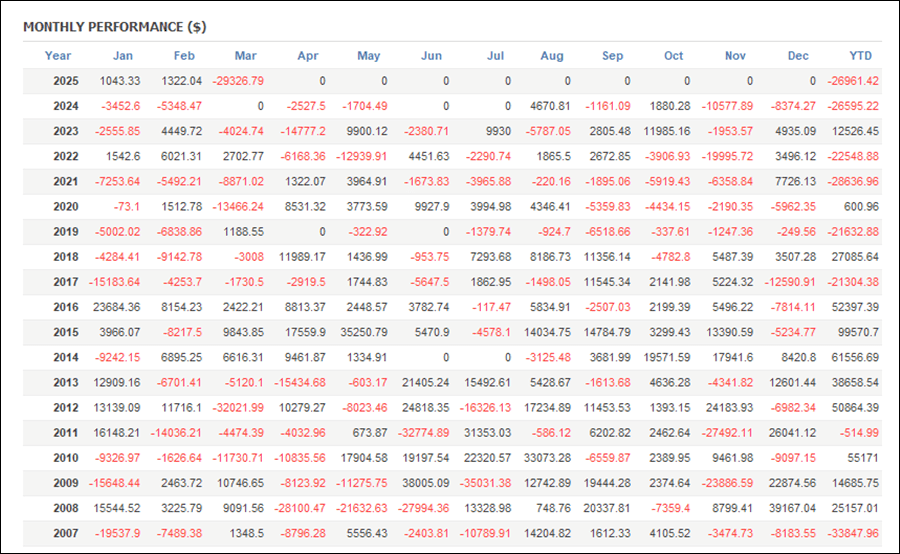Click the Dec column header
This screenshot has width=900, height=554.
798,56
